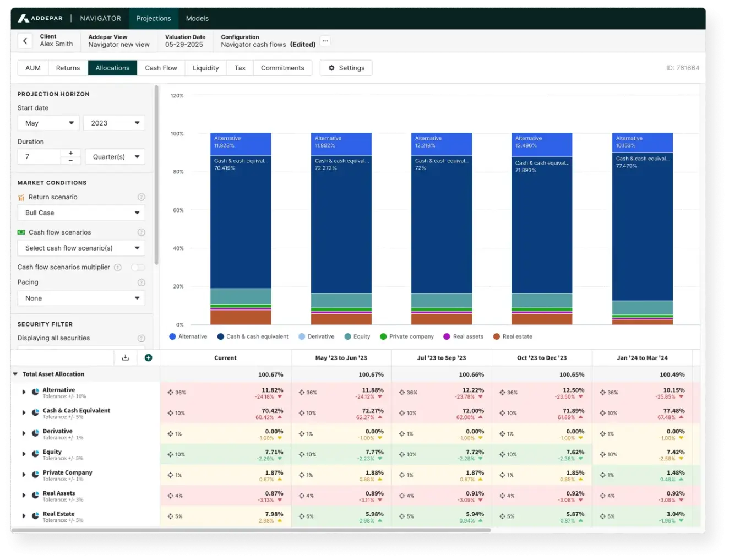
Task: Click the Cash flow scenarios help icon
Action: (x=141, y=232)
